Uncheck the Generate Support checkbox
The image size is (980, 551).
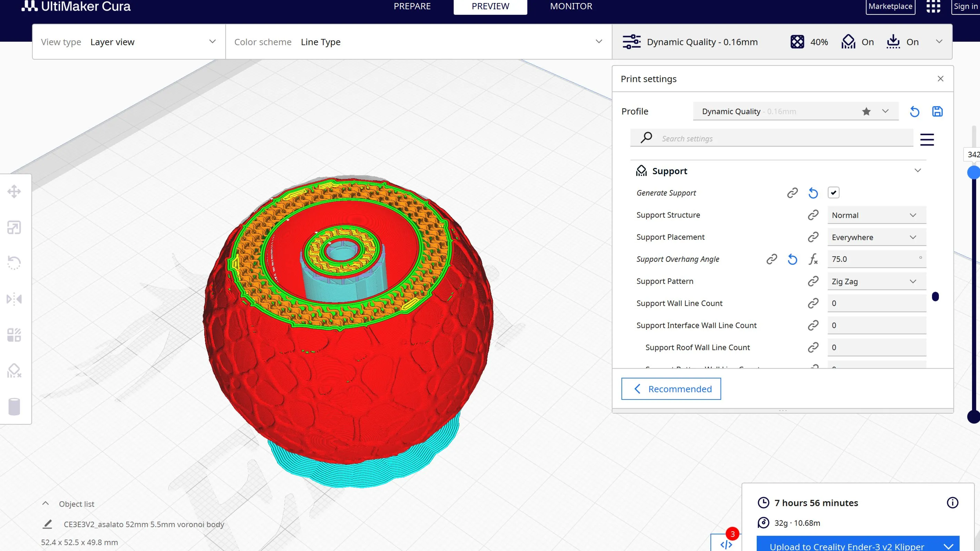(834, 193)
